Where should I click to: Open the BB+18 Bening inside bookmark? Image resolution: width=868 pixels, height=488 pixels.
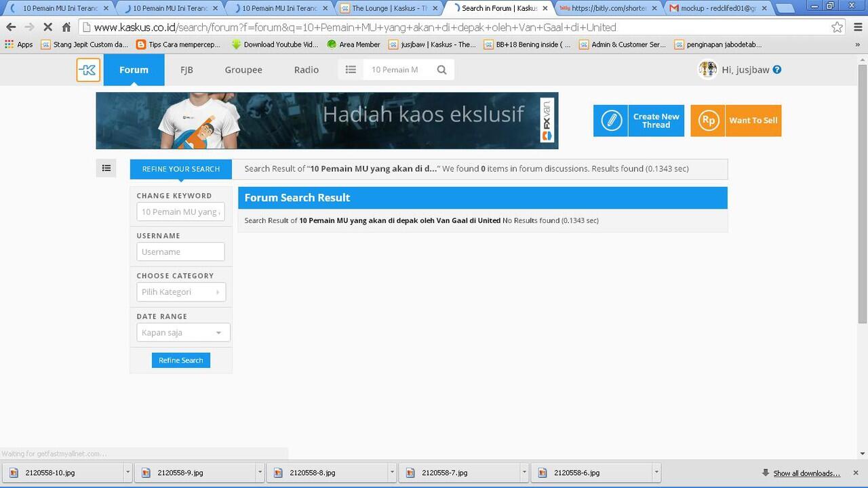(x=527, y=44)
